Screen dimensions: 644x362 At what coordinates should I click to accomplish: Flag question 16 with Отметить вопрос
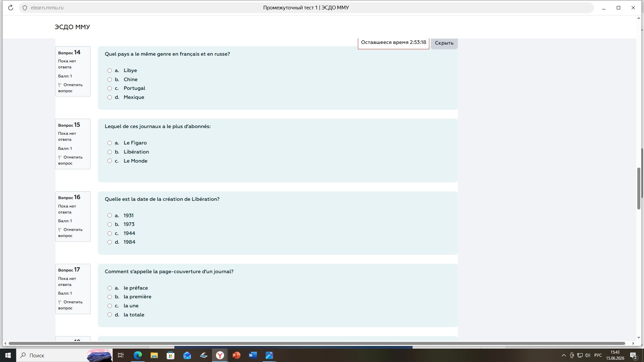[x=70, y=233]
